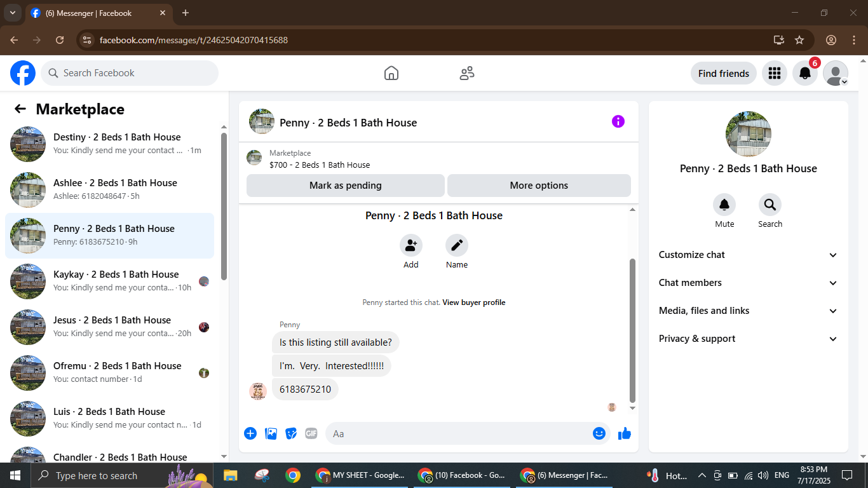The height and width of the screenshot is (488, 868).
Task: View site information icon in address bar
Action: [x=88, y=40]
